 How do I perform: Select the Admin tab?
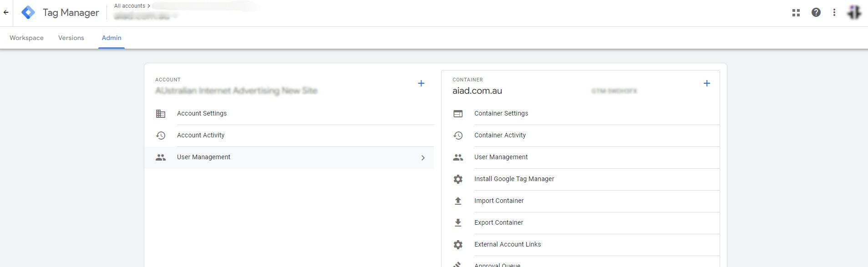tap(112, 38)
